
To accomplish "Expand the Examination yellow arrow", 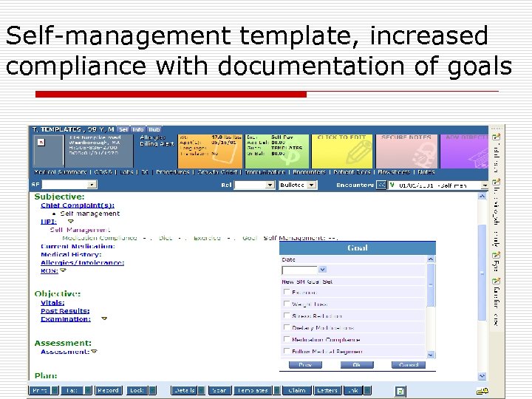I will click(104, 318).
